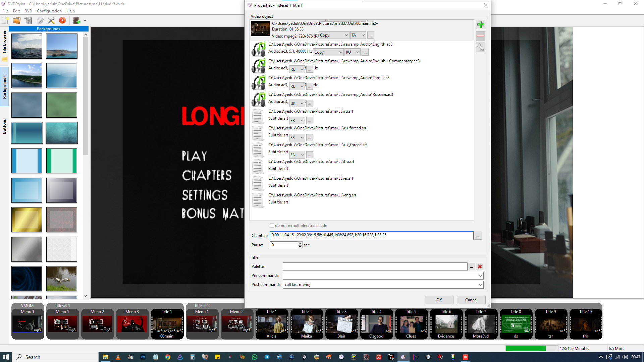Open the Help menu
This screenshot has width=644, height=362.
(x=70, y=11)
